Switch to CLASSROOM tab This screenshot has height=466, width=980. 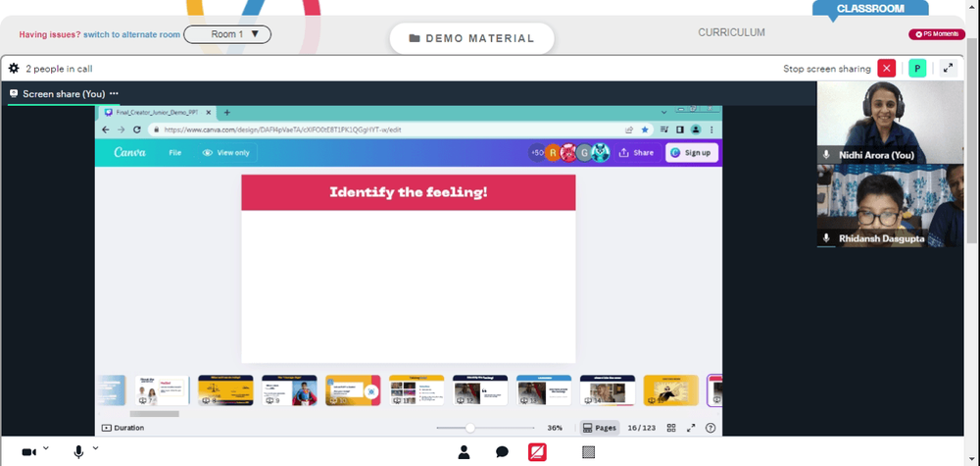(x=870, y=9)
